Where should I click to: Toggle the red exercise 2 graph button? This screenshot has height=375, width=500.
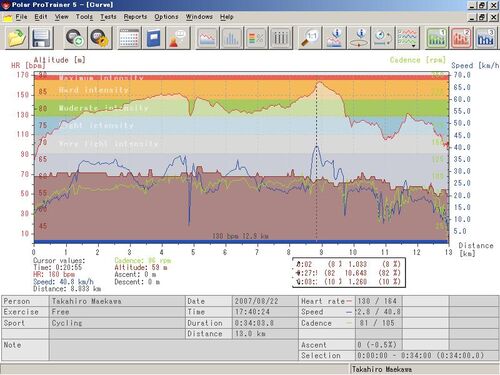(461, 38)
